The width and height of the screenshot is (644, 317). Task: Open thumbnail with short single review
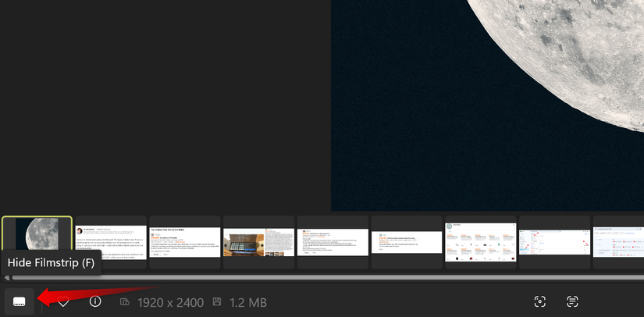pos(407,242)
